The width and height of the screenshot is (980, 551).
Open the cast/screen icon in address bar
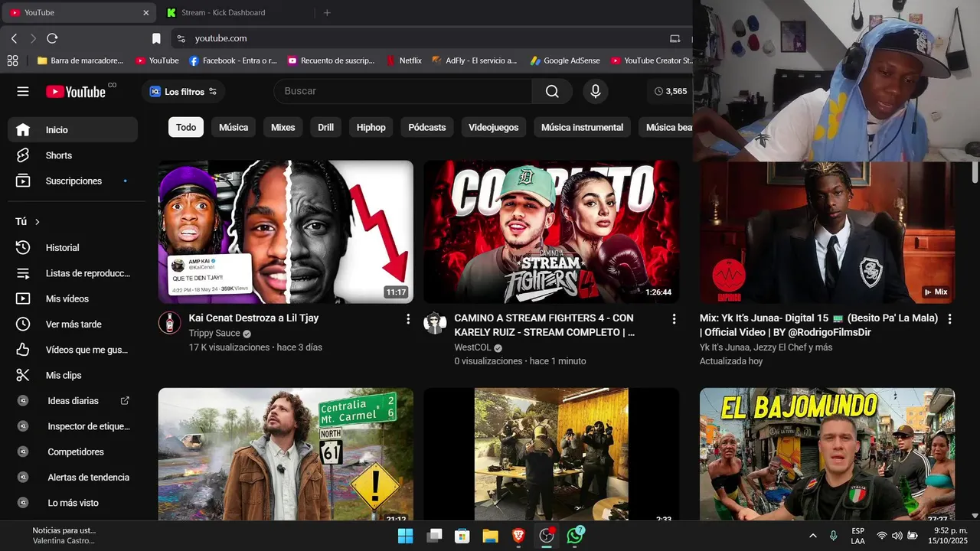point(675,38)
